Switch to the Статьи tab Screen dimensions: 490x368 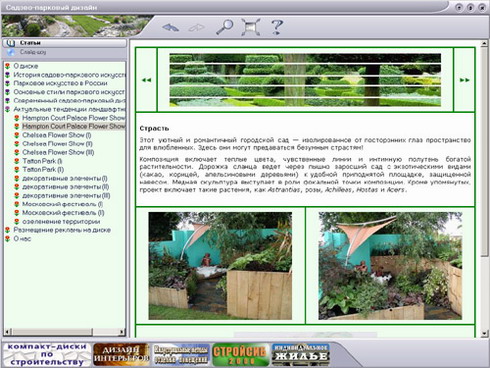point(64,43)
